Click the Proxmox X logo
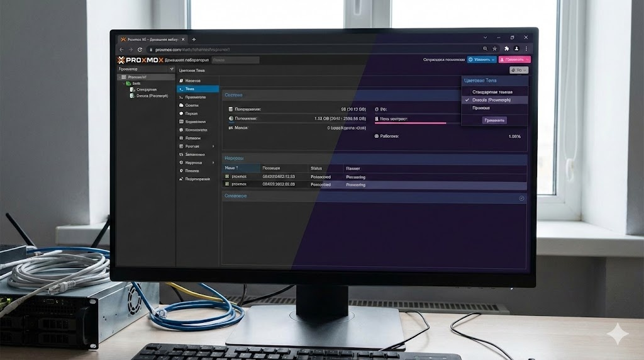The image size is (644, 360). click(x=121, y=60)
